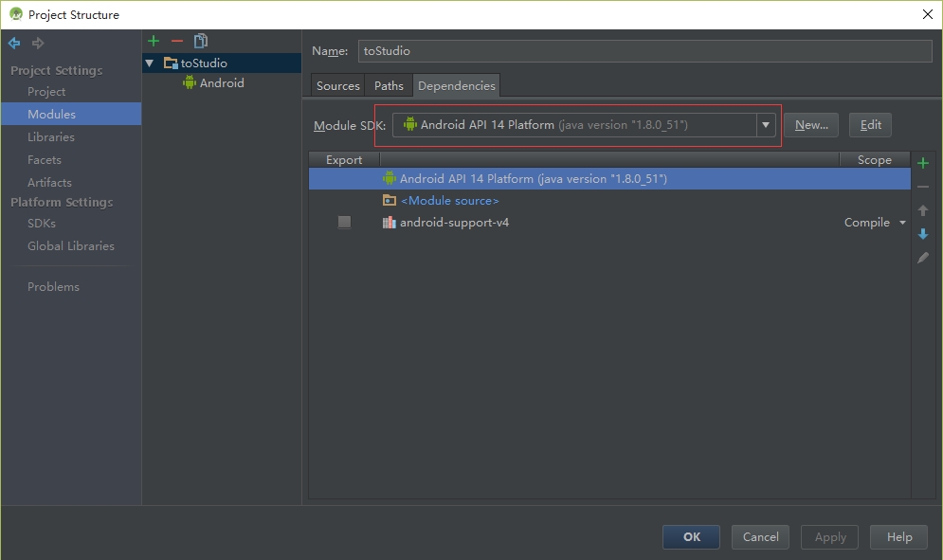Add a new module with the green plus
943x560 pixels.
tap(154, 41)
